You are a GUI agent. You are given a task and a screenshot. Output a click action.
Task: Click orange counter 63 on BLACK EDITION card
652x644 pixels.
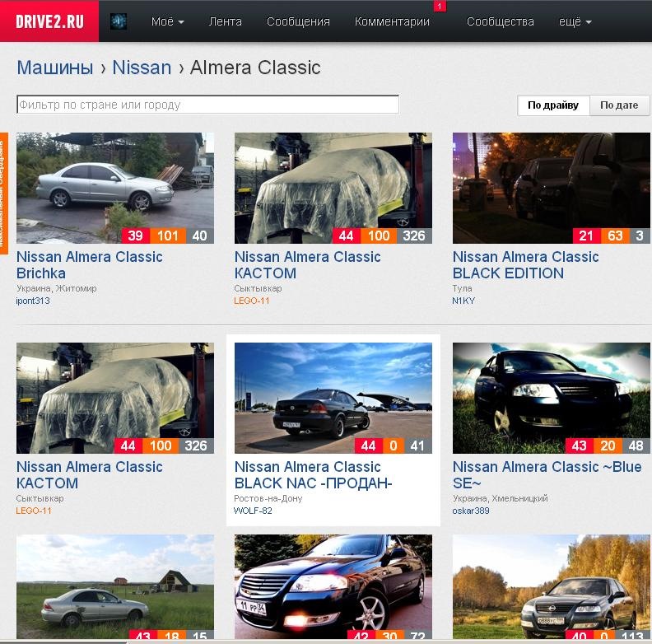tap(616, 236)
